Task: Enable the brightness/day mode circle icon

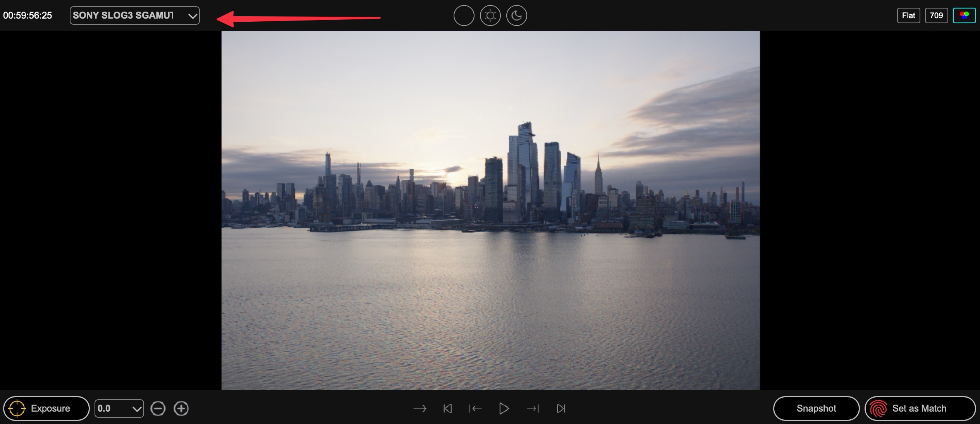Action: [x=490, y=16]
